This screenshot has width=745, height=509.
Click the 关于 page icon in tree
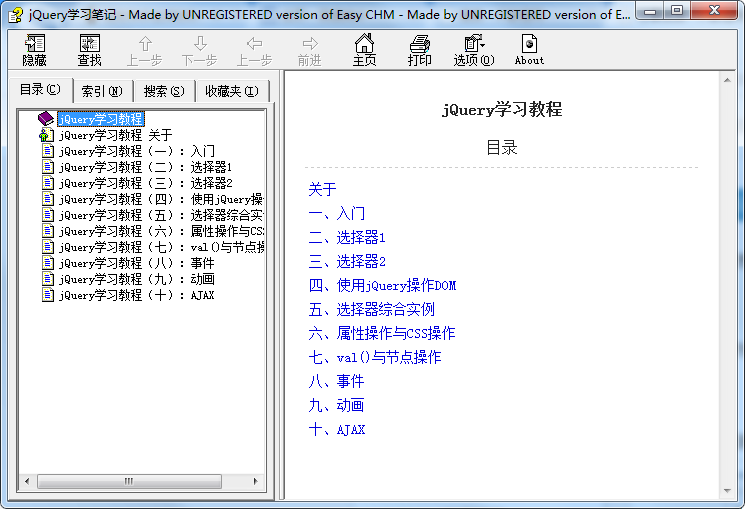47,135
